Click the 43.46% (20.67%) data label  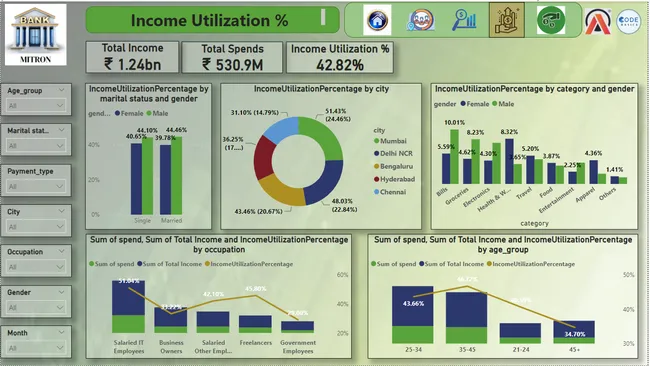(x=258, y=211)
